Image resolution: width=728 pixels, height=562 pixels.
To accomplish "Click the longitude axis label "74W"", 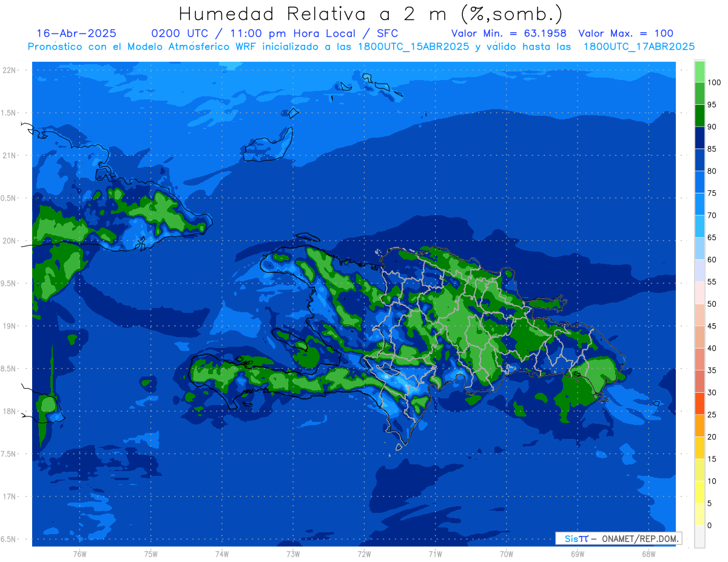I will click(222, 554).
